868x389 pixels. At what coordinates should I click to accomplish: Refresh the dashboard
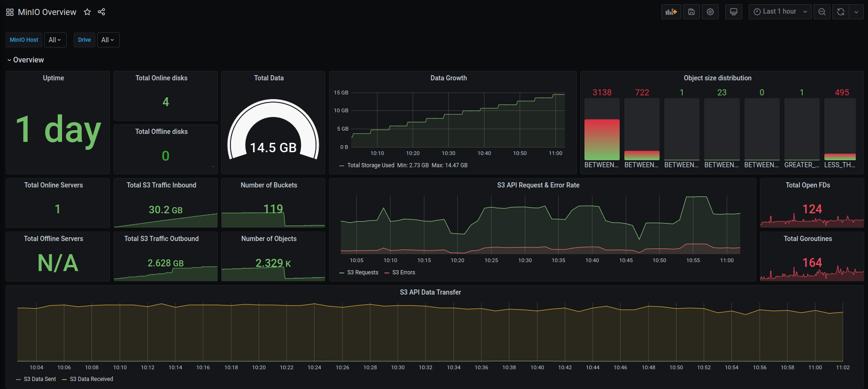coord(840,12)
